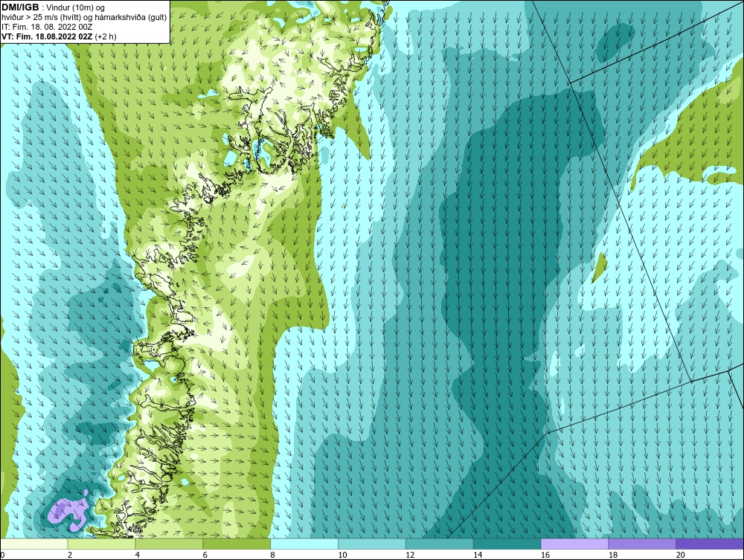Click the scale label '16'
Viewport: 744px width, 560px height.
pos(545,555)
